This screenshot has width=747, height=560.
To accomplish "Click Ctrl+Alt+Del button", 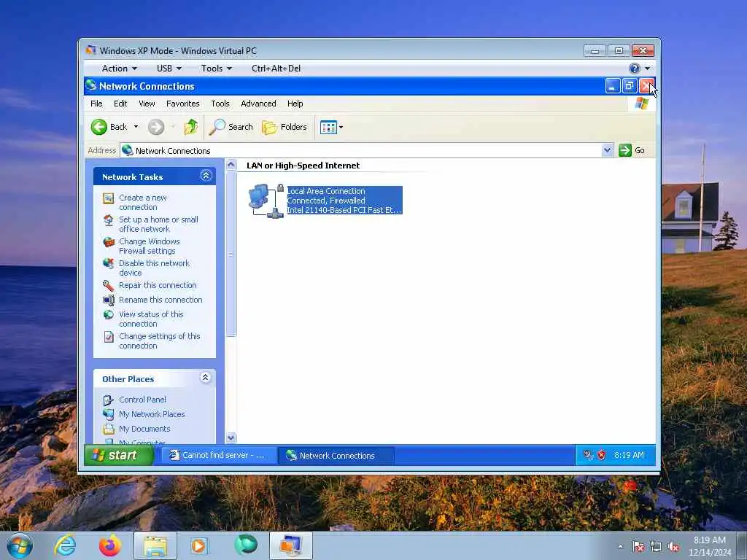I will click(276, 69).
